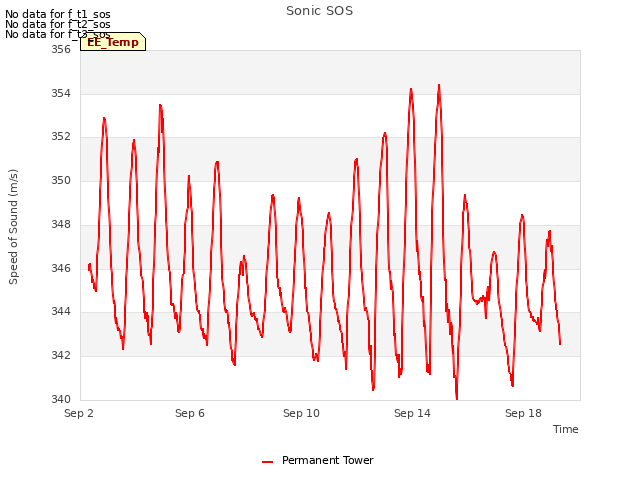Click the 340 y-axis tick label

pyautogui.click(x=61, y=399)
